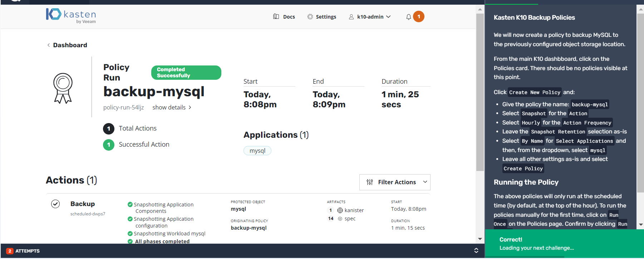Viewport: 644px width, 259px height.
Task: Click green check beside Snapshotting Workload mysql
Action: point(130,234)
